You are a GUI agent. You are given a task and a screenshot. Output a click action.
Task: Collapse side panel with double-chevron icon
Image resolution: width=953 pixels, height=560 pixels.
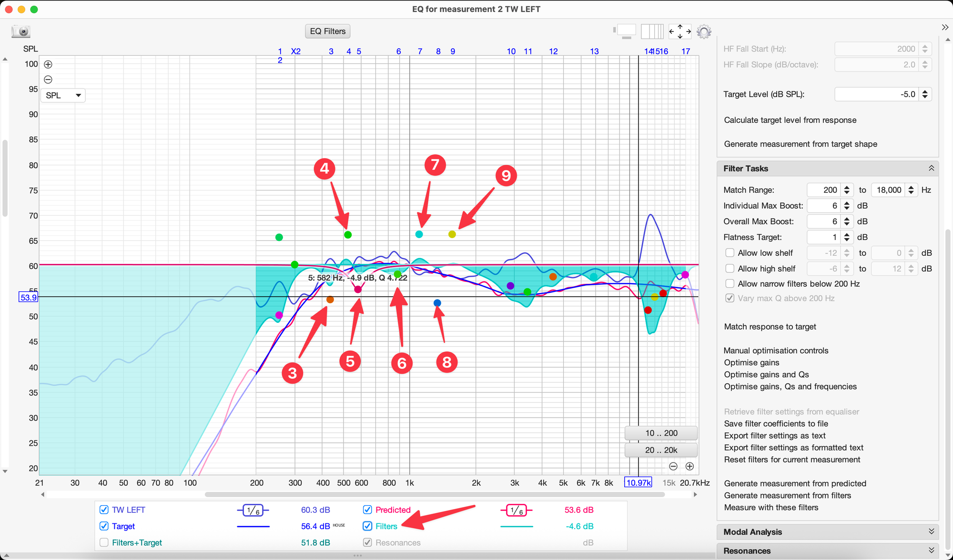[x=945, y=27]
